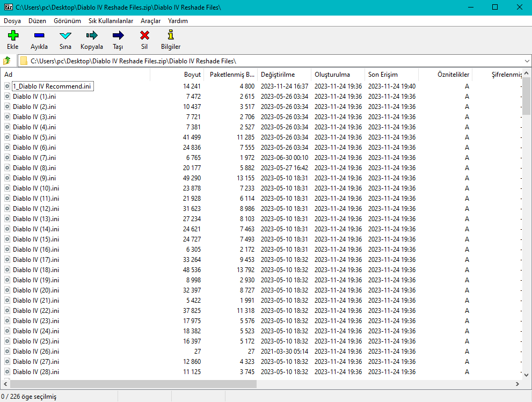Click file icon of 1_Diablo IV Recommend.ini
This screenshot has height=402, width=532.
(7, 86)
